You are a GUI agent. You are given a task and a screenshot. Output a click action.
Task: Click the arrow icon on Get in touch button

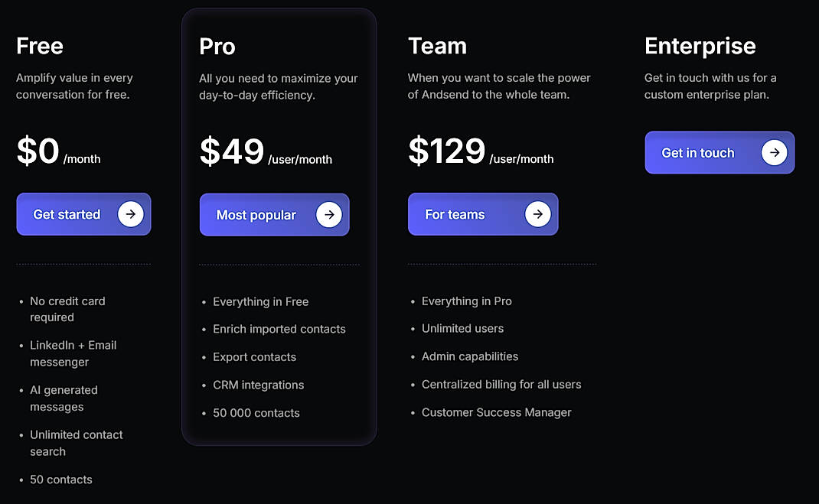(773, 152)
